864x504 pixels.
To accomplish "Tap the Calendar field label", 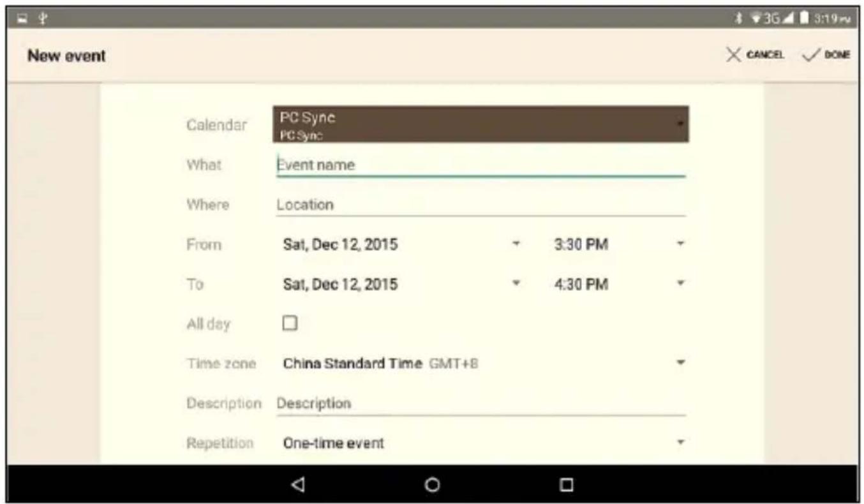I will tap(216, 125).
